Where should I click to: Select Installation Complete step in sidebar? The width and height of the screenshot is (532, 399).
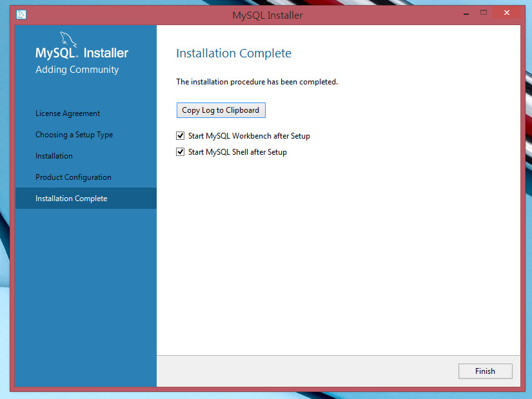coord(86,198)
